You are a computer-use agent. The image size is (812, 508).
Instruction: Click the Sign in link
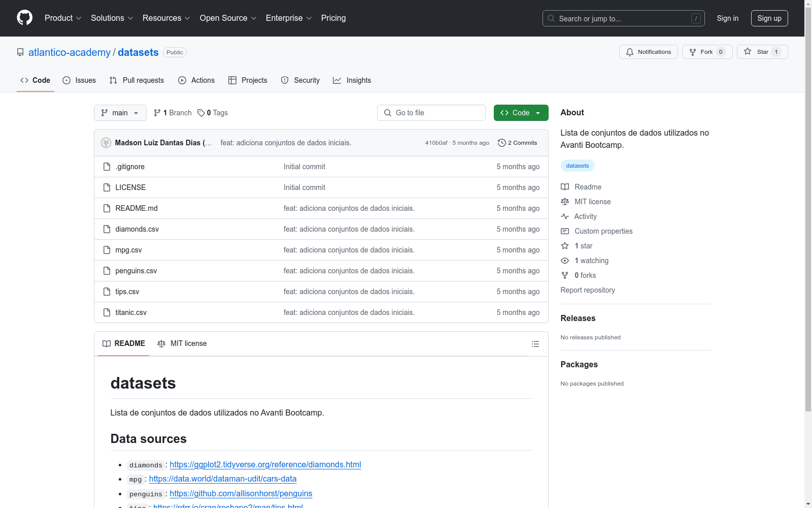[x=728, y=18]
